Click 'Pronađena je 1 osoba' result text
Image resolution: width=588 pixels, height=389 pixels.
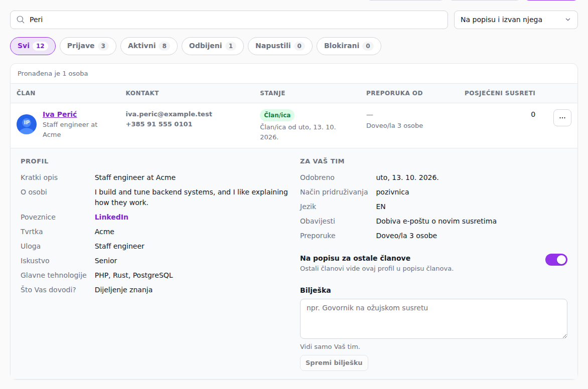[x=53, y=74]
